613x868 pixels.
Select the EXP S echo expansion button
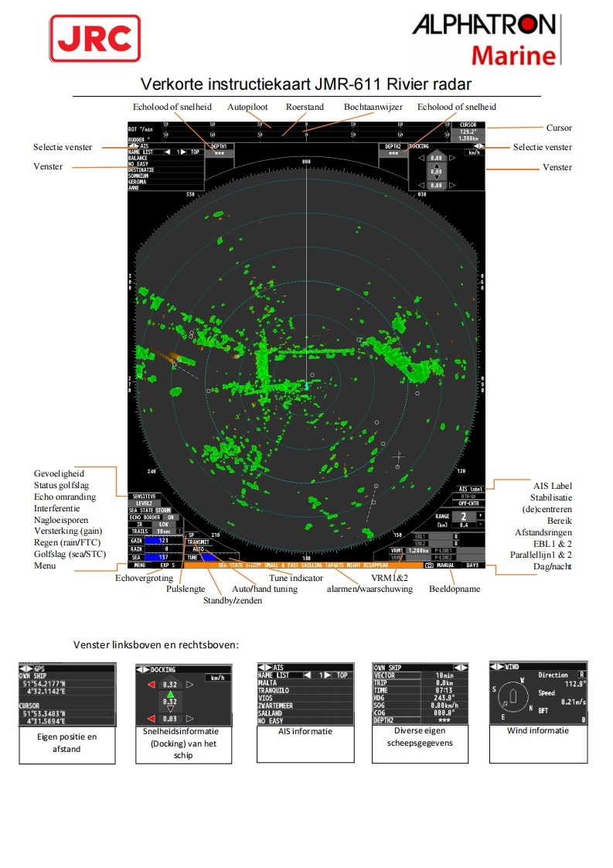tap(168, 566)
